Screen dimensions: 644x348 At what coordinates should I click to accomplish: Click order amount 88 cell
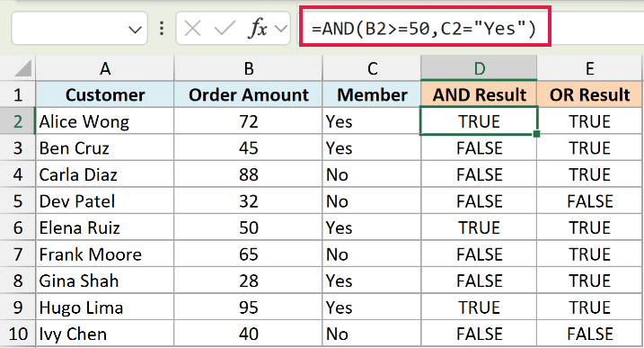coord(249,174)
